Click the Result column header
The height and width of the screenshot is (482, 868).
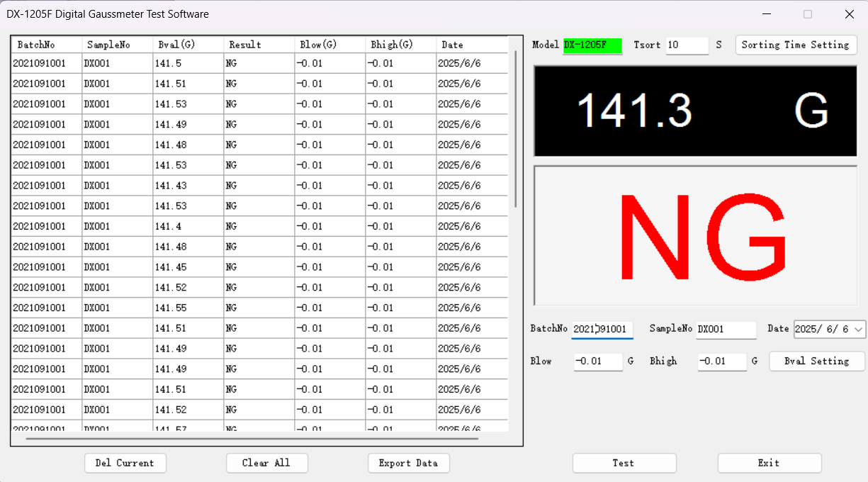tap(259, 45)
